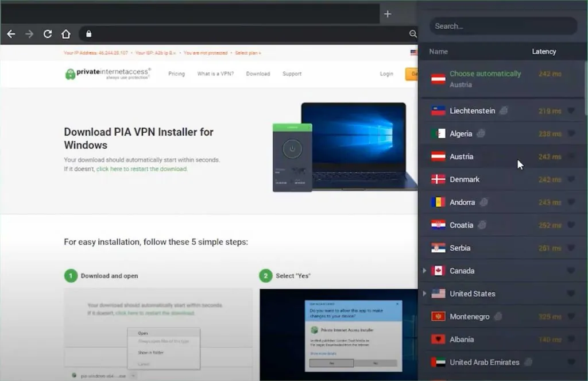The height and width of the screenshot is (381, 588).
Task: Click the Andorra flag icon
Action: (x=438, y=202)
